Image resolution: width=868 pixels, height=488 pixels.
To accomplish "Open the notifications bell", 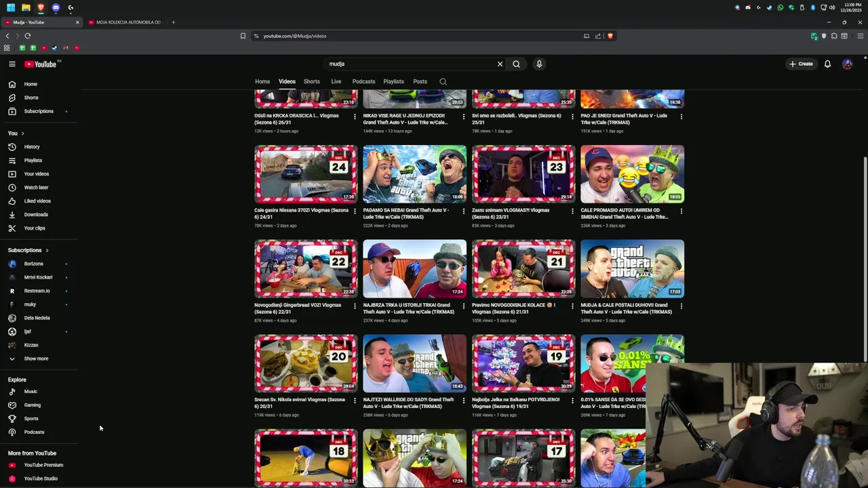I will [827, 64].
